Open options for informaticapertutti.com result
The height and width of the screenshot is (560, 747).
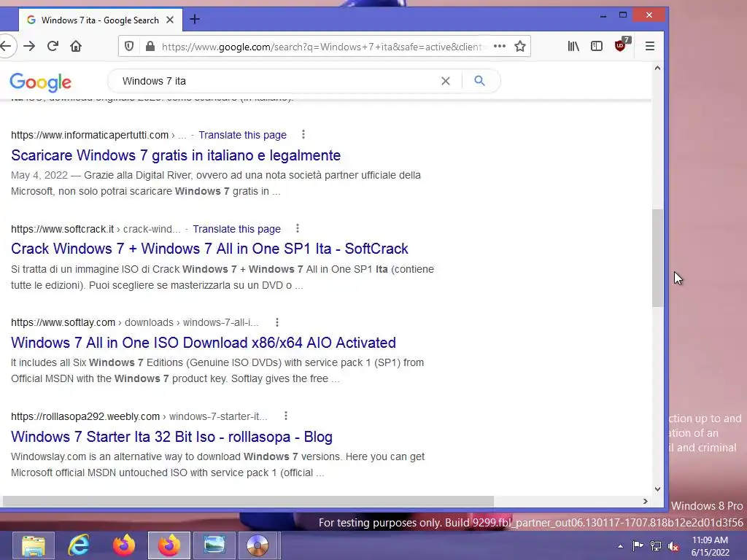pos(303,135)
